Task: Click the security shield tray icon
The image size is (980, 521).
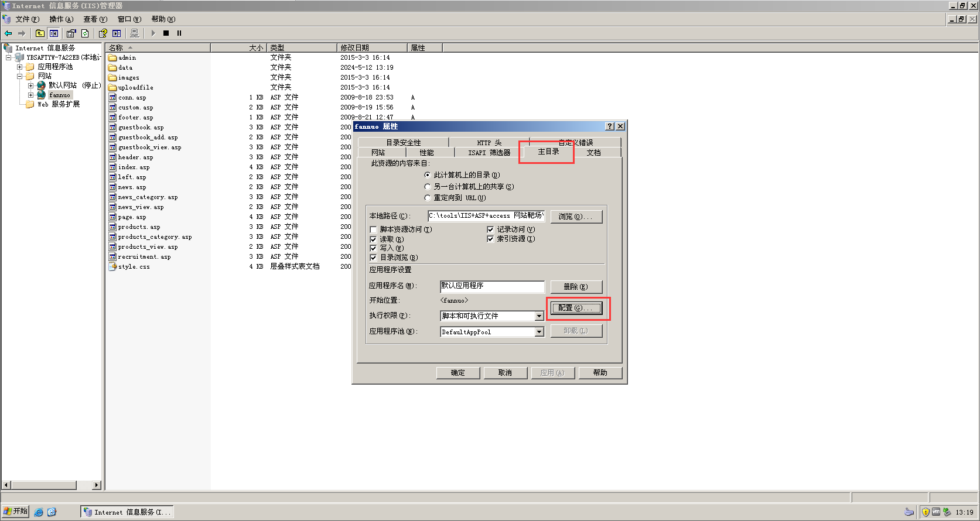Action: pyautogui.click(x=926, y=512)
